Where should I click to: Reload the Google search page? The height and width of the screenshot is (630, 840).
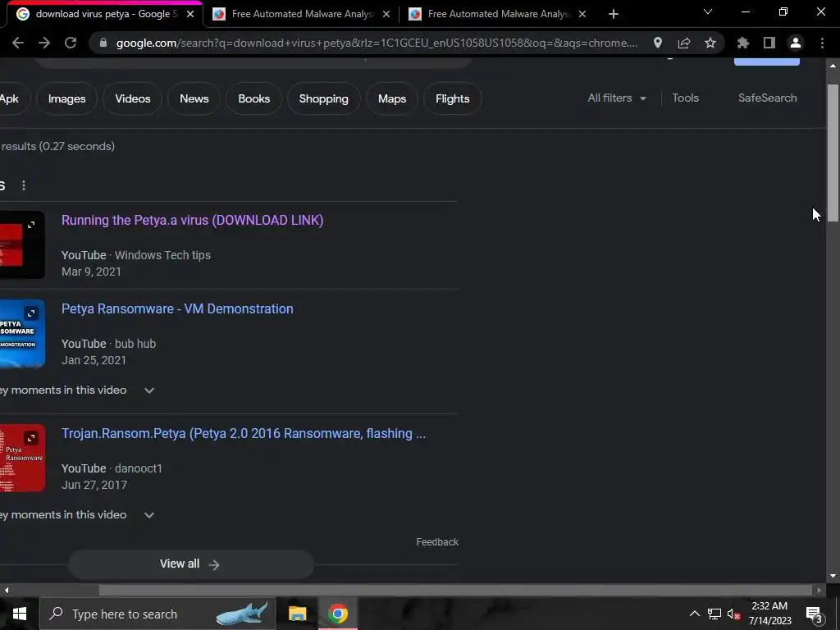click(x=71, y=43)
